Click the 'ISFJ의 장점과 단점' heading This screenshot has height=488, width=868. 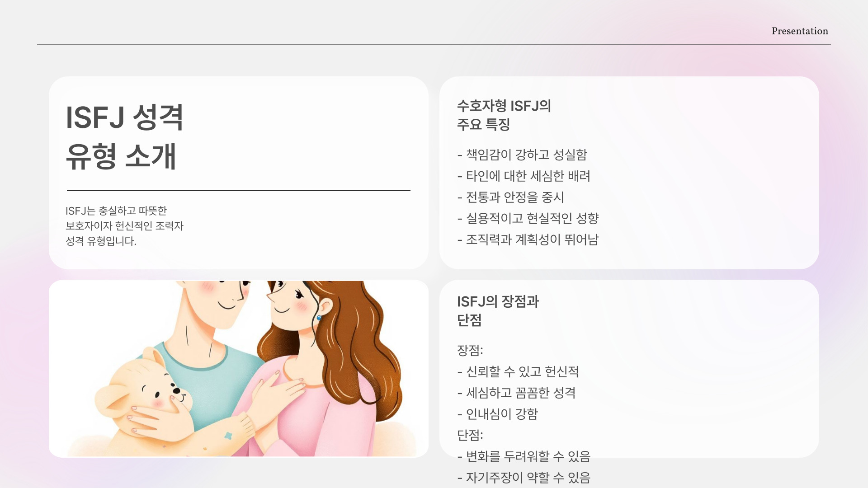coord(498,311)
